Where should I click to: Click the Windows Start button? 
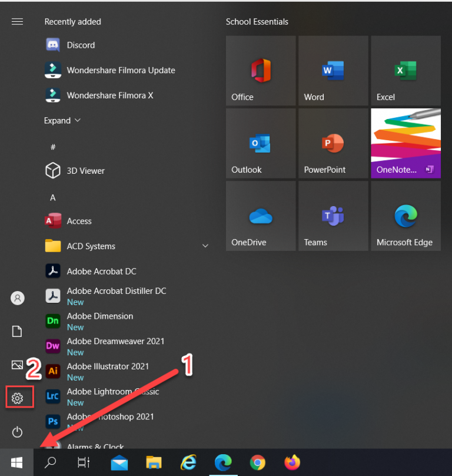tap(16, 462)
